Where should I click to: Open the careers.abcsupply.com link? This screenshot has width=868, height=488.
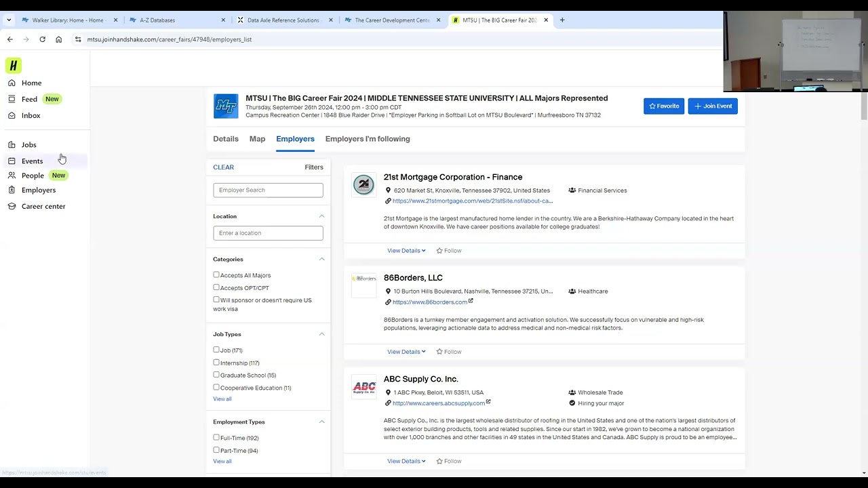click(x=439, y=403)
